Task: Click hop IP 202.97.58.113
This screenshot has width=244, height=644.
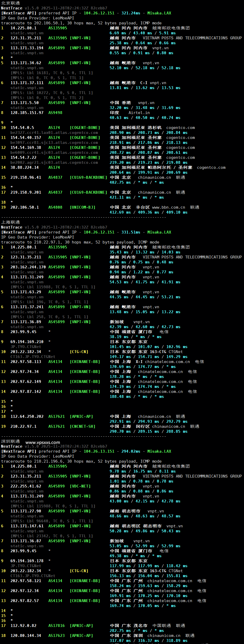Action: click(26, 362)
